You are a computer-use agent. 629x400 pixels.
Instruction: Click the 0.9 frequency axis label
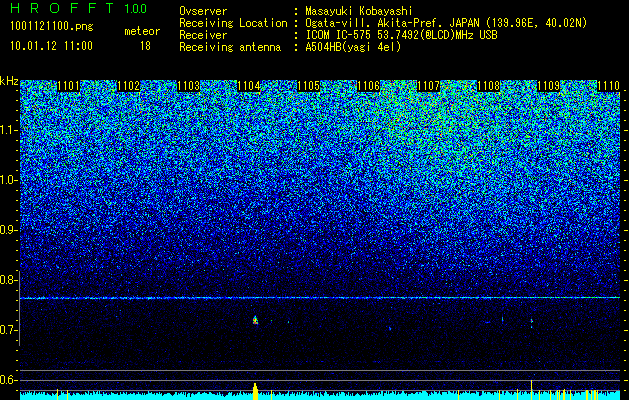click(8, 230)
